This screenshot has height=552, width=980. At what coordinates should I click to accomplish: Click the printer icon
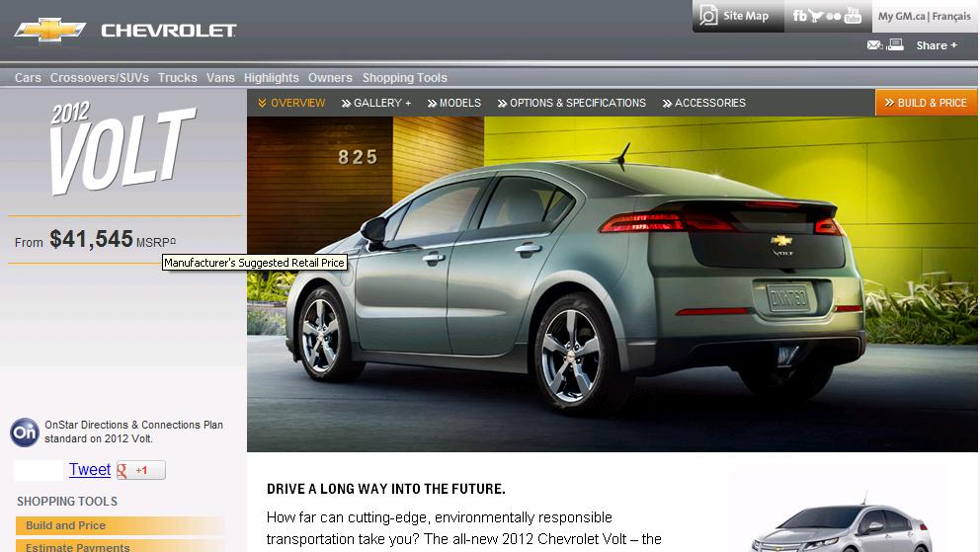point(895,44)
